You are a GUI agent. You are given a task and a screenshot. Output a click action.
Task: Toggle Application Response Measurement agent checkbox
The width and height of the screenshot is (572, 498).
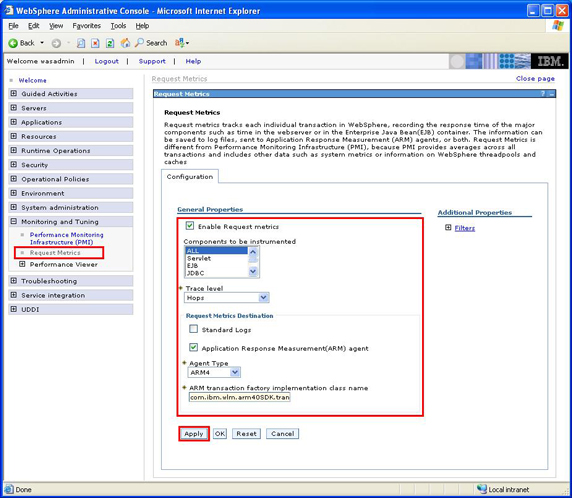pyautogui.click(x=193, y=347)
